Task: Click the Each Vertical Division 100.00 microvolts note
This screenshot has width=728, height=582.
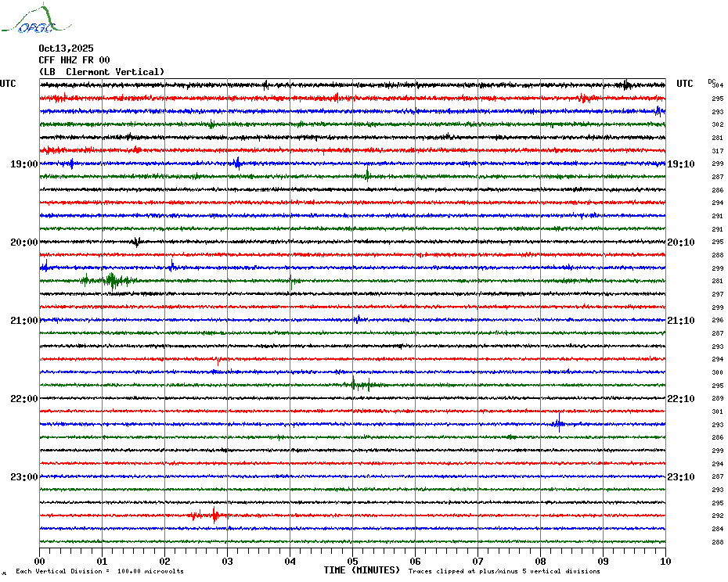Action: 100,571
